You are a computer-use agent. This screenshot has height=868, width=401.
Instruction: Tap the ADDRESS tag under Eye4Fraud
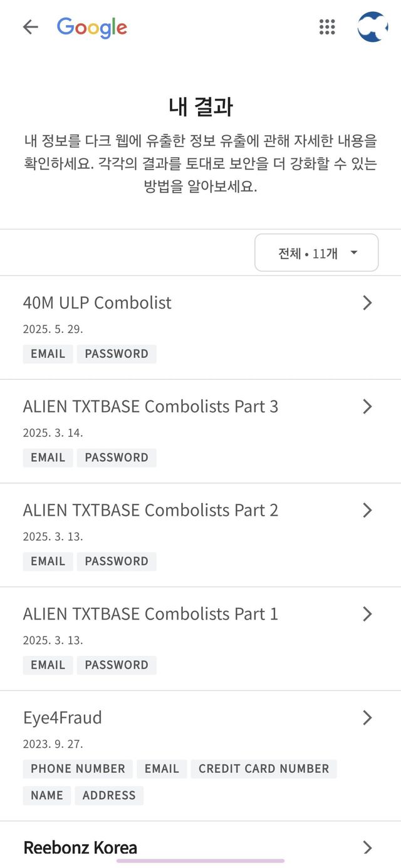coord(109,795)
